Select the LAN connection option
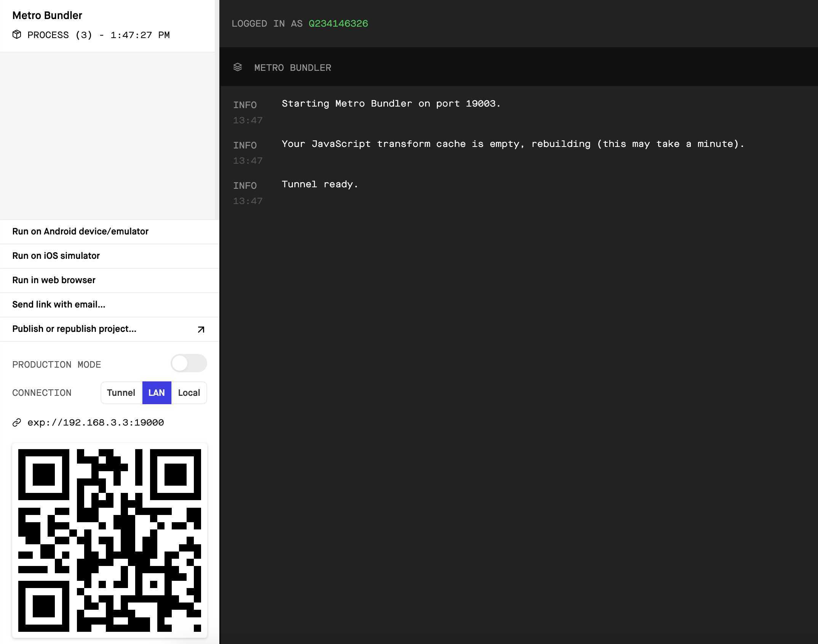Image resolution: width=818 pixels, height=644 pixels. 157,393
